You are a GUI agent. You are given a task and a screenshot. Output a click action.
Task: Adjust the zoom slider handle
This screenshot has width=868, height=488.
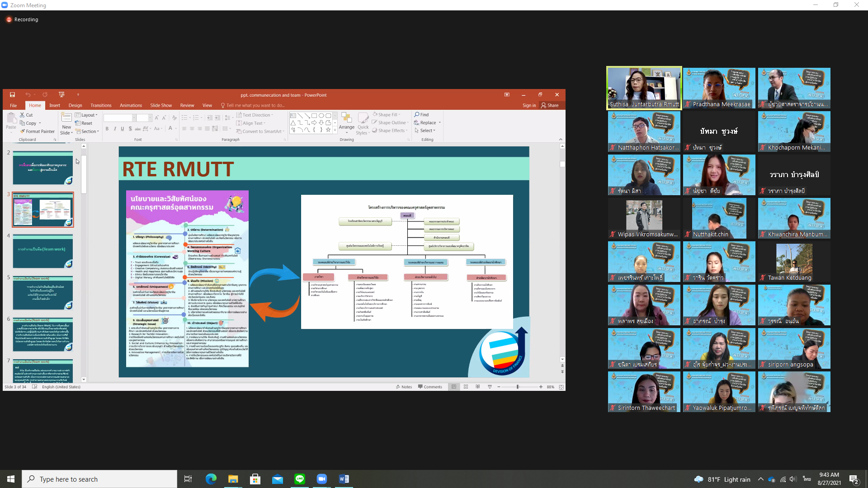(518, 387)
